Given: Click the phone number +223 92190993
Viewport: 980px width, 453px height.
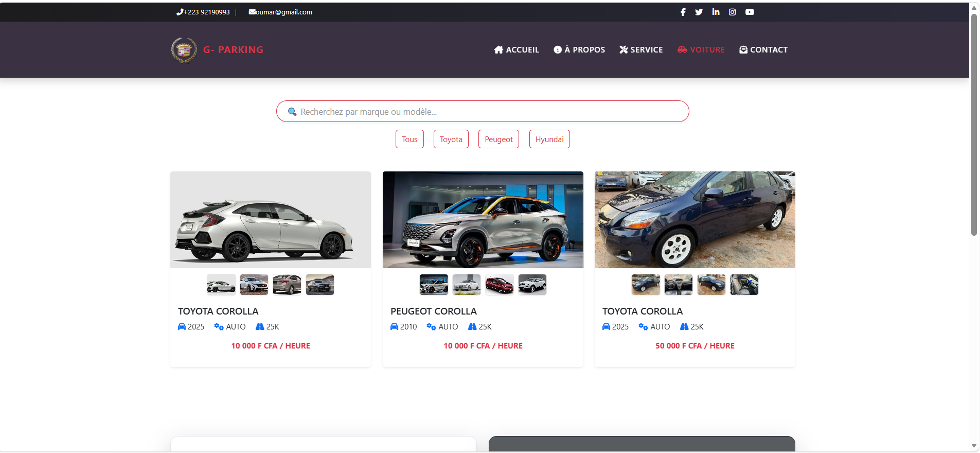Looking at the screenshot, I should coord(207,12).
